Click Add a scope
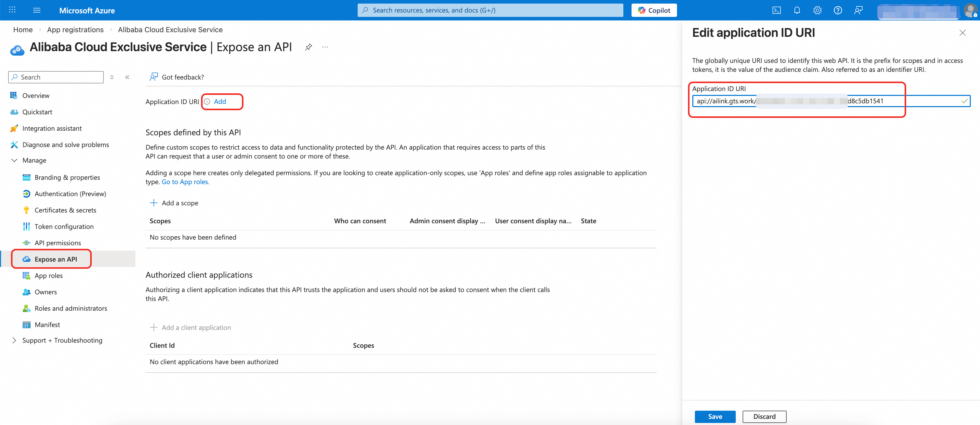This screenshot has width=980, height=425. [x=174, y=203]
